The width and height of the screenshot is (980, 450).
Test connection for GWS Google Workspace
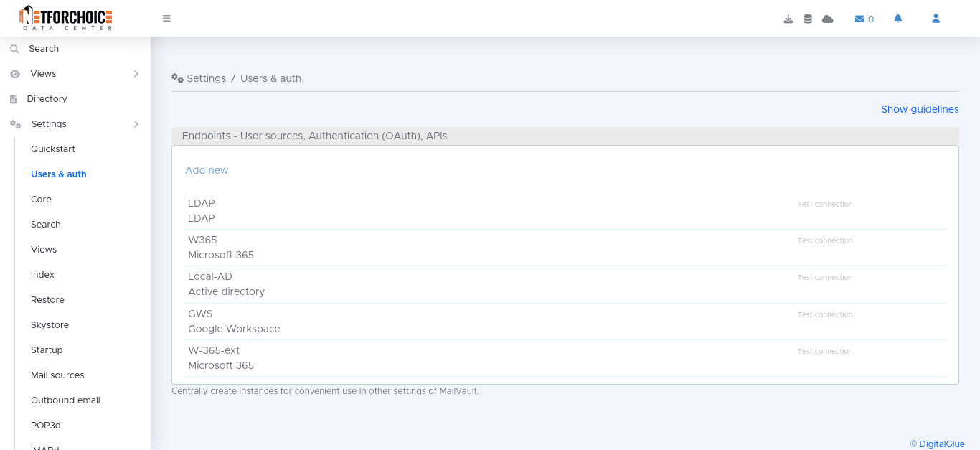(x=824, y=315)
